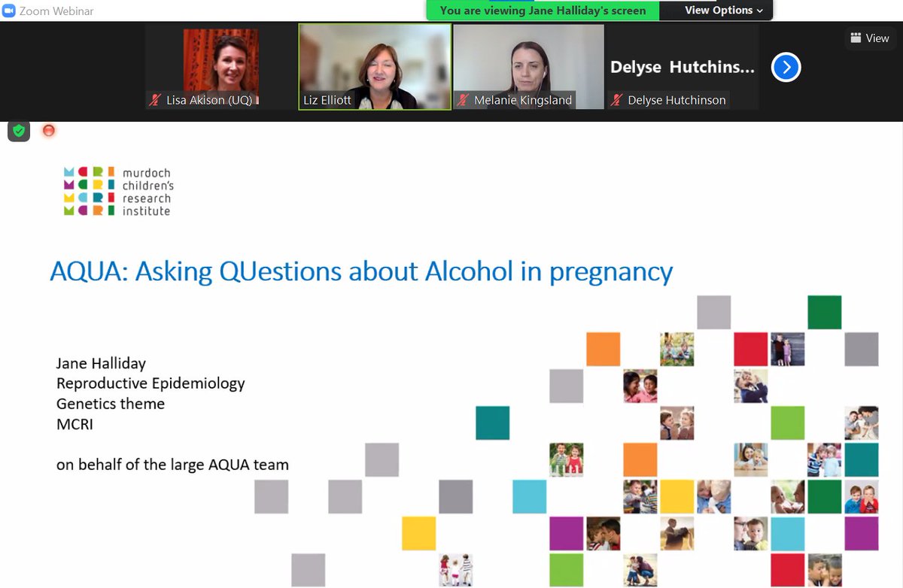
Task: Open the View Options dropdown
Action: click(x=723, y=11)
